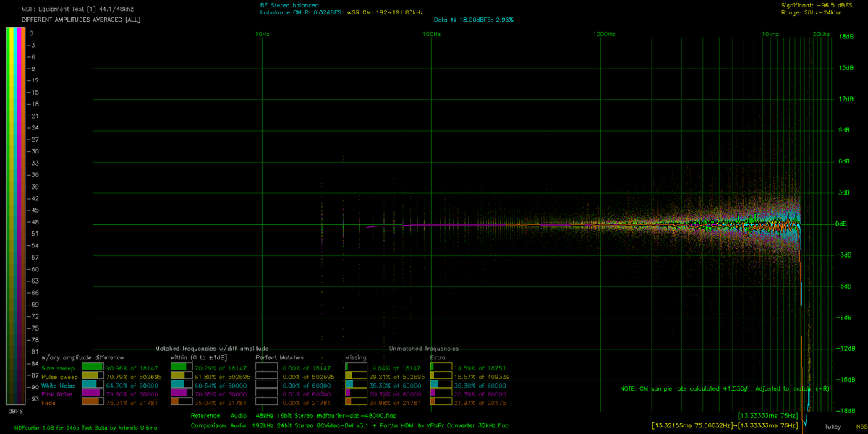The width and height of the screenshot is (868, 434).
Task: Click the '-48' color scale label
Action: [x=33, y=222]
